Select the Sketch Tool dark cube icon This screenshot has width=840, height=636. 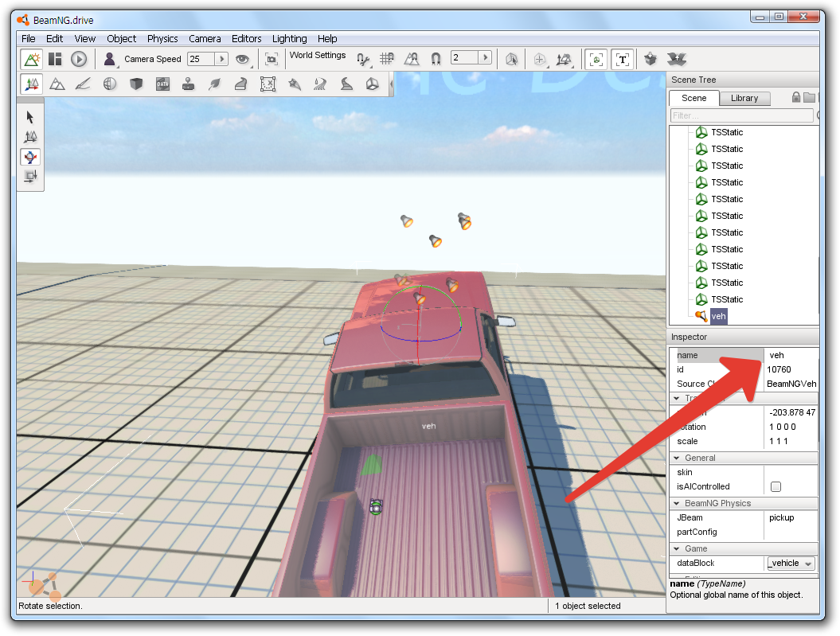tap(136, 84)
